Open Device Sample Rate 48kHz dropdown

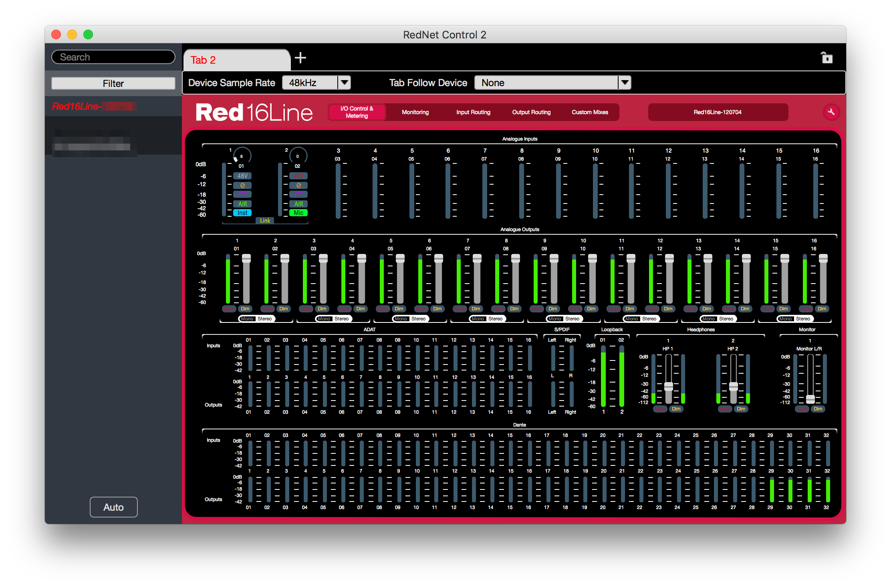[x=316, y=83]
